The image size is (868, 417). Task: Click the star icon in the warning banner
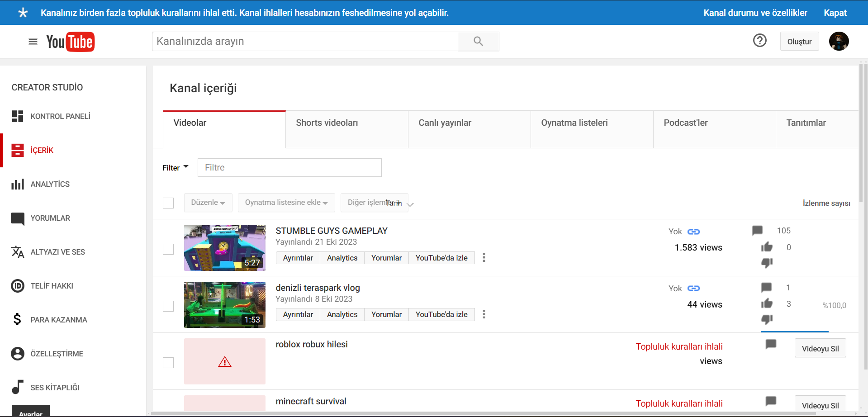[x=23, y=13]
